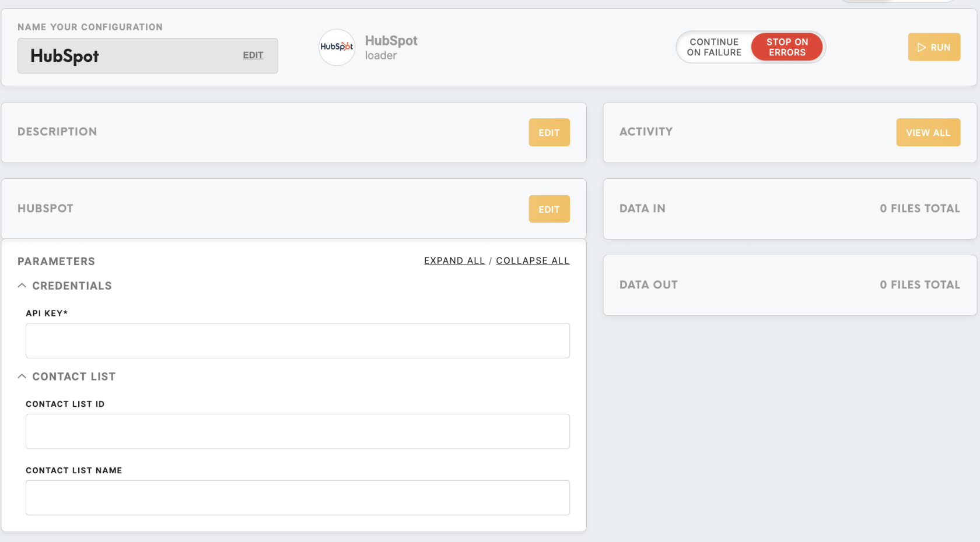Viewport: 980px width, 542px height.
Task: Collapse the Contact List section chevron
Action: (22, 376)
